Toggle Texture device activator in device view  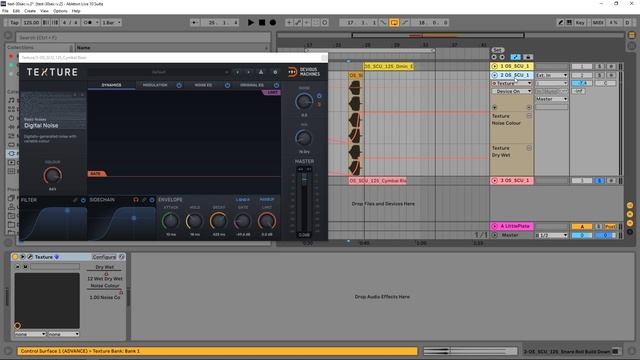pos(16,257)
